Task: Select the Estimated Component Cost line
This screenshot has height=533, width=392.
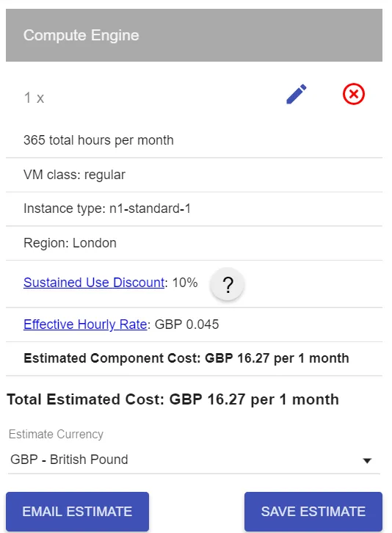Action: 186,358
